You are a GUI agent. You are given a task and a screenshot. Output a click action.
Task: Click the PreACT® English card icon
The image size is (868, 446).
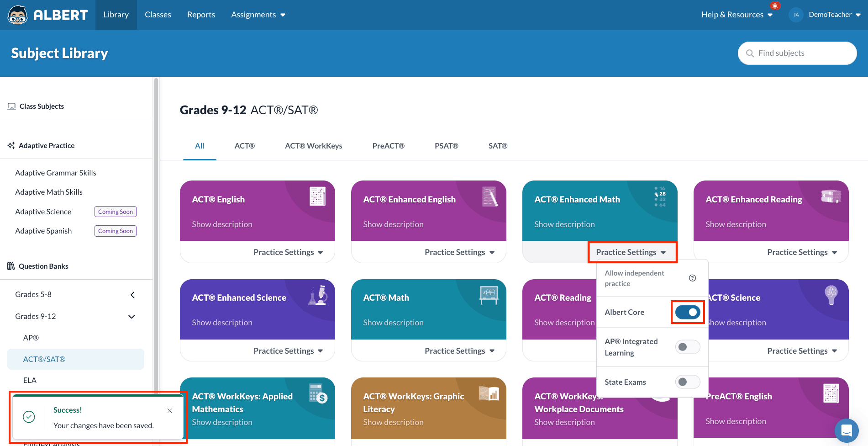[831, 393]
